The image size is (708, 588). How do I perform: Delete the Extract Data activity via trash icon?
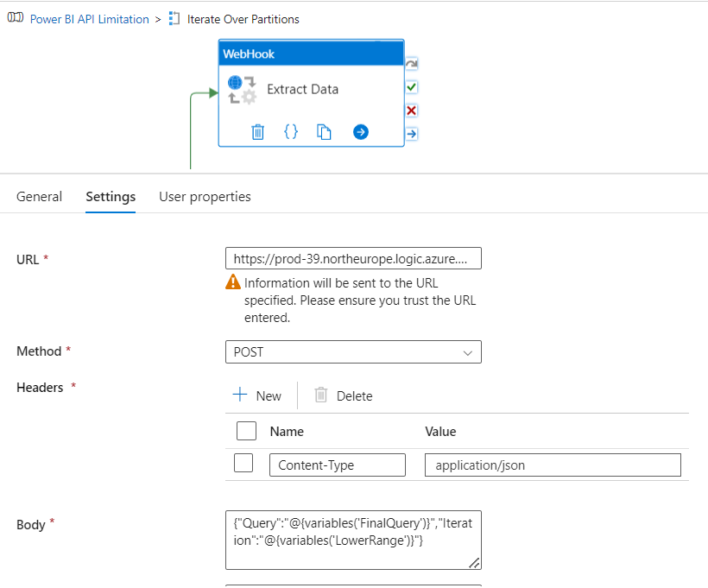tap(257, 132)
